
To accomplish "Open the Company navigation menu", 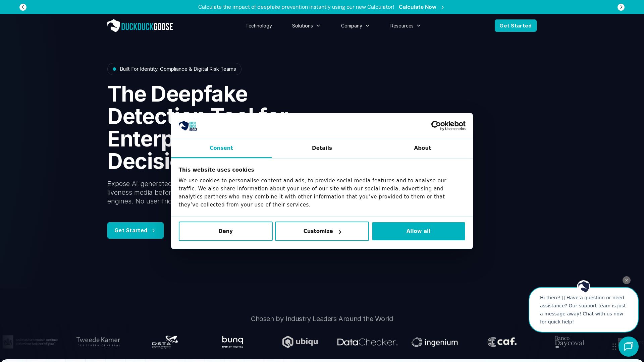I will pos(355,25).
